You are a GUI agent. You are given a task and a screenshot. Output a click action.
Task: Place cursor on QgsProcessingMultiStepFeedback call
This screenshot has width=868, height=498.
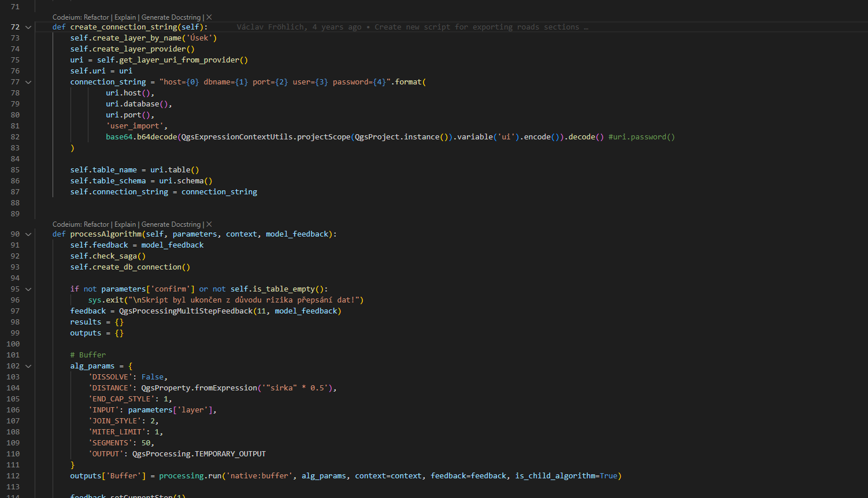coord(186,311)
